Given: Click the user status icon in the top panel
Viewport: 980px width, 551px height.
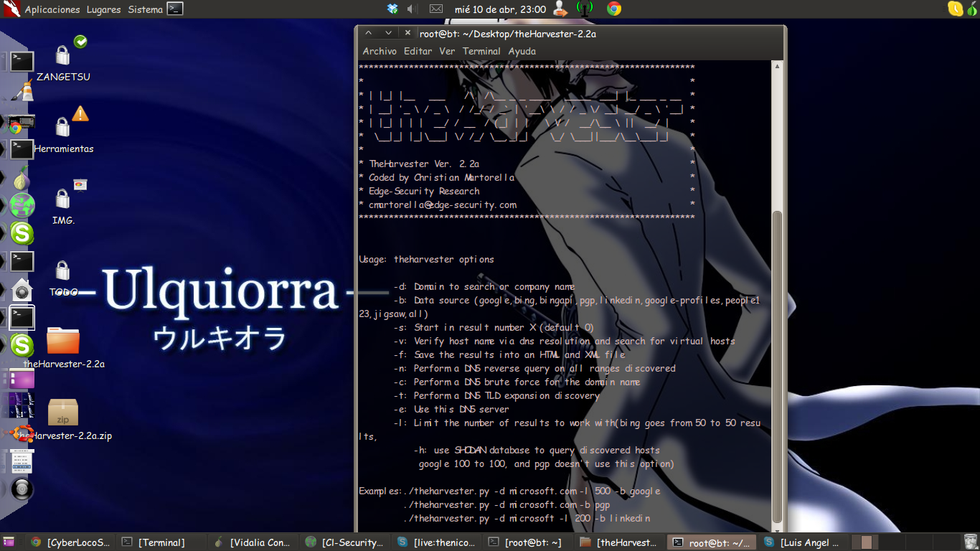Looking at the screenshot, I should tap(560, 9).
